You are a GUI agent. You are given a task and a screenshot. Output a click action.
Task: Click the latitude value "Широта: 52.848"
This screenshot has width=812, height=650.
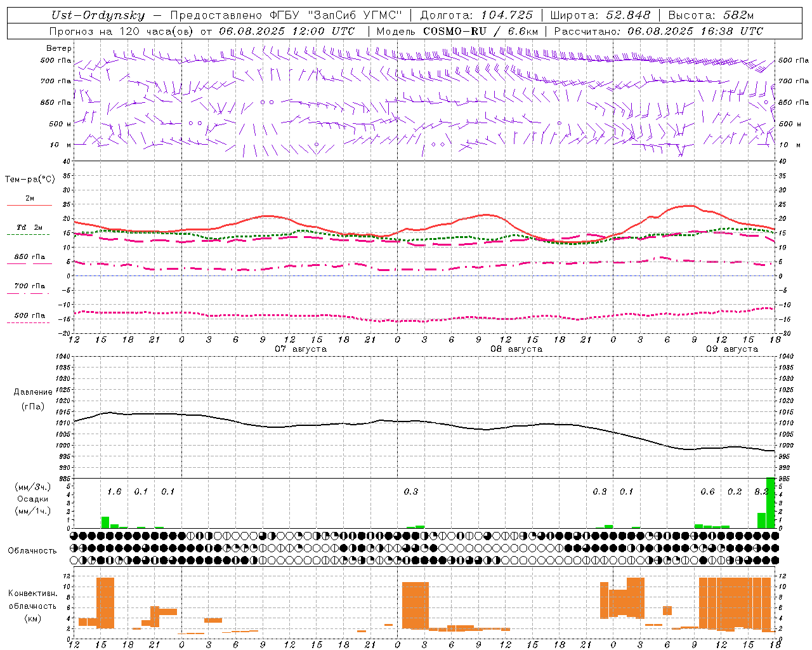600,15
